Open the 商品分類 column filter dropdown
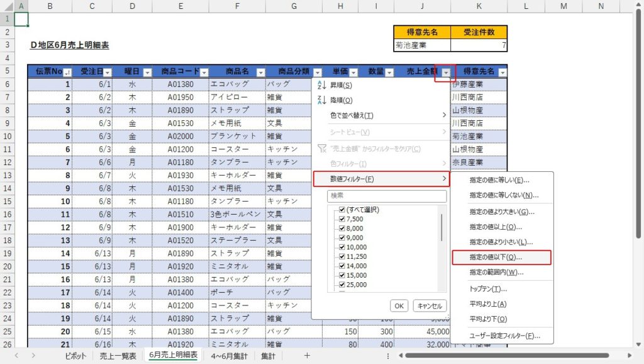644x364 pixels. click(x=317, y=72)
